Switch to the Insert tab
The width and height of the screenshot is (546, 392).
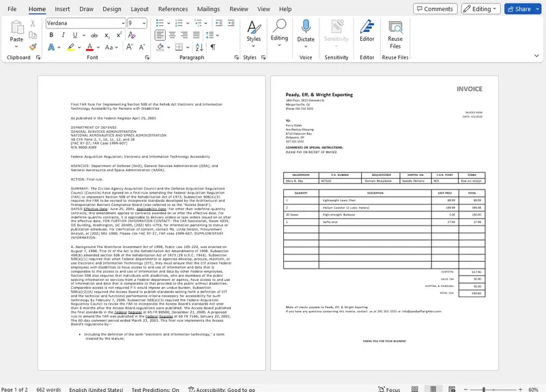point(62,9)
